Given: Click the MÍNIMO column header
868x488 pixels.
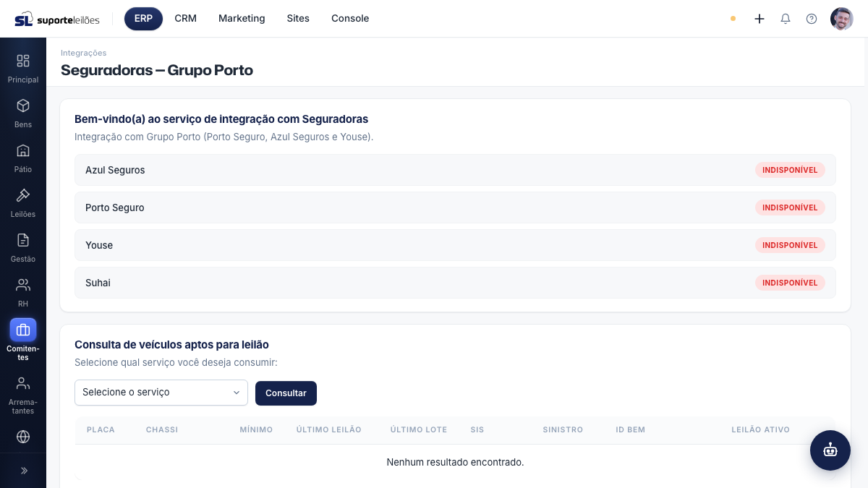Looking at the screenshot, I should (256, 429).
